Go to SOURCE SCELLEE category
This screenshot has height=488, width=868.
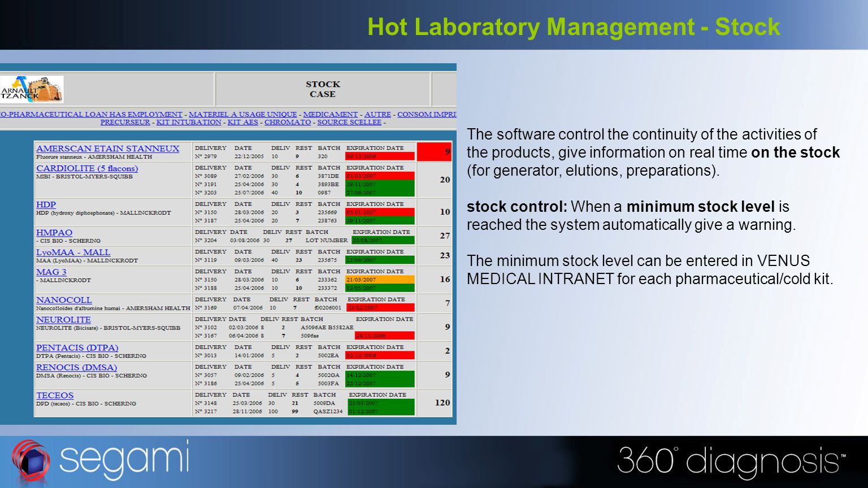[349, 122]
